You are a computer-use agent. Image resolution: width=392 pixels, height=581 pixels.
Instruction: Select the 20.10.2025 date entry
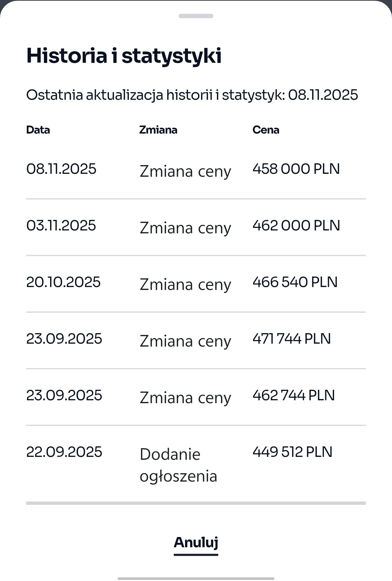[x=64, y=282]
